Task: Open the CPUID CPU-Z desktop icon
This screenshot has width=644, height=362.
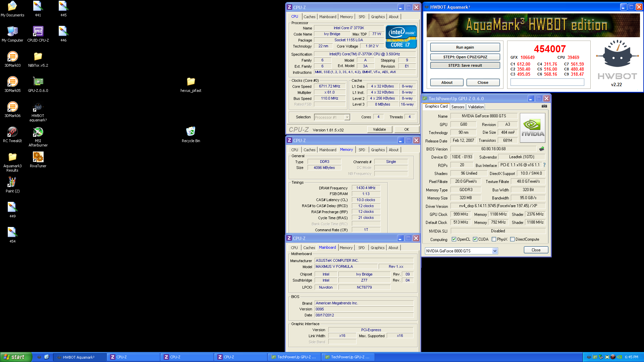Action: (x=38, y=34)
